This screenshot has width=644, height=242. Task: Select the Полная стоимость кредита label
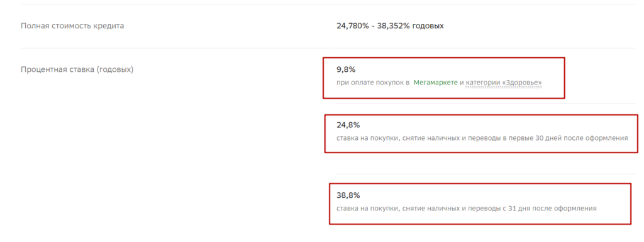click(72, 26)
